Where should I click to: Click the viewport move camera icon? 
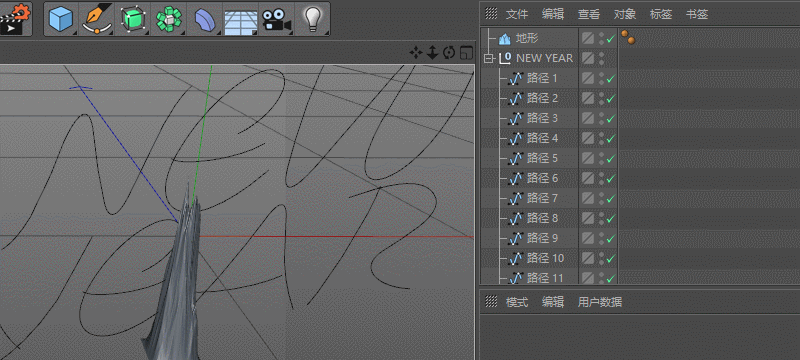(416, 52)
